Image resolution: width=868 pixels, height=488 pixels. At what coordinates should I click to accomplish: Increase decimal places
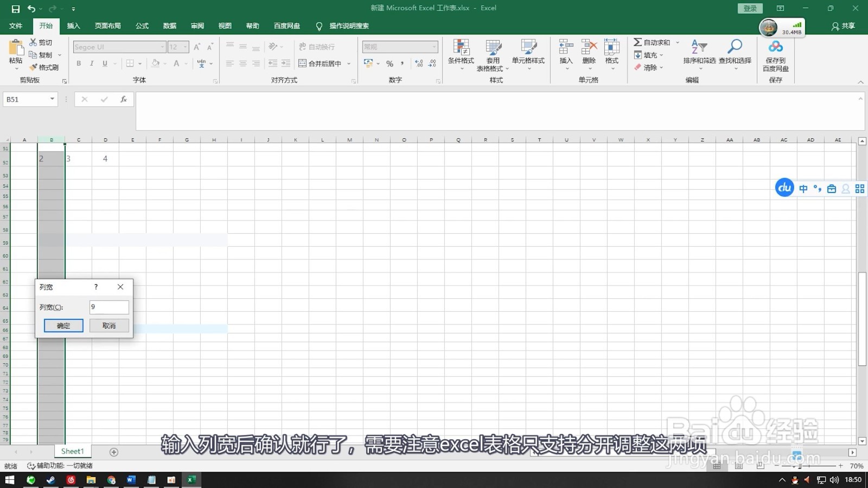coord(419,63)
